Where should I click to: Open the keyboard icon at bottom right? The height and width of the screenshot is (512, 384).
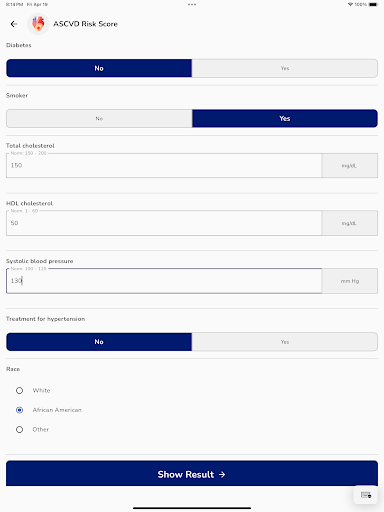366,495
